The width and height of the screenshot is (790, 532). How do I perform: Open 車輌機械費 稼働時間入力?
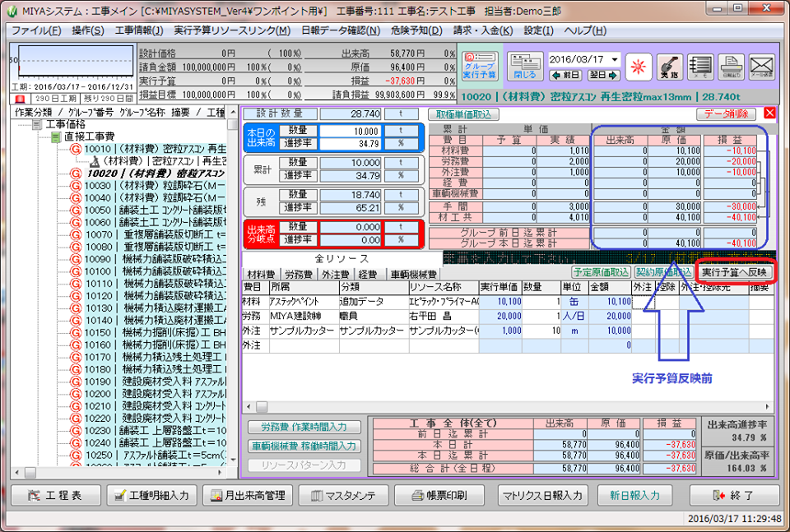point(304,446)
